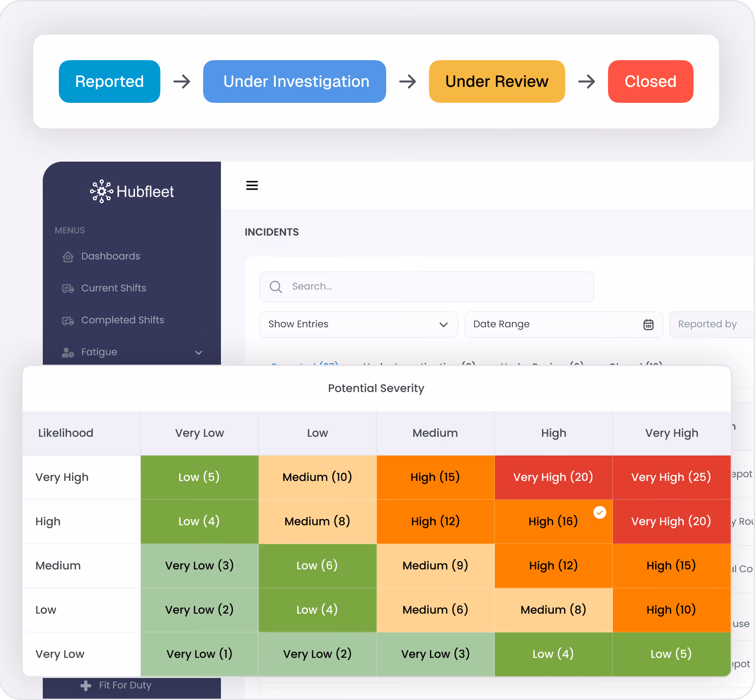Viewport: 755px width, 700px height.
Task: Select Medium (6) risk cell
Action: tap(436, 610)
